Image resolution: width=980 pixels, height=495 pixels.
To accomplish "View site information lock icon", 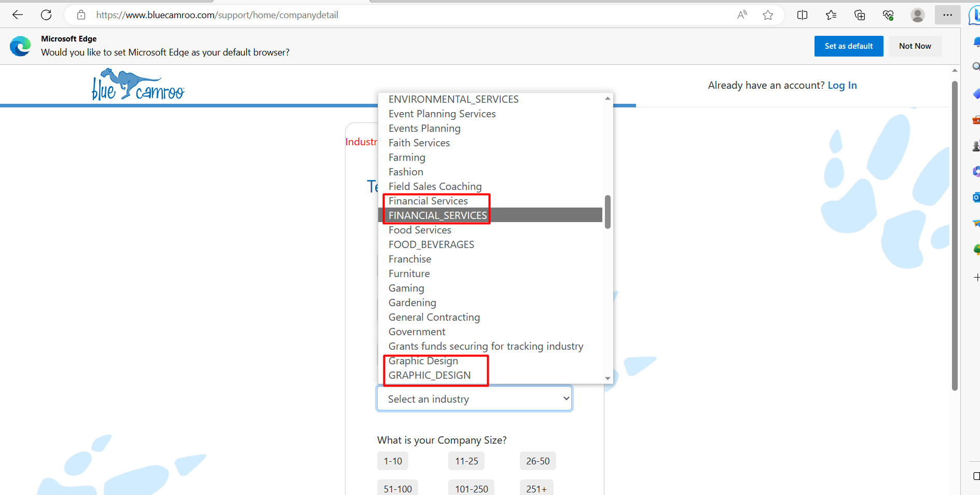I will pyautogui.click(x=81, y=15).
